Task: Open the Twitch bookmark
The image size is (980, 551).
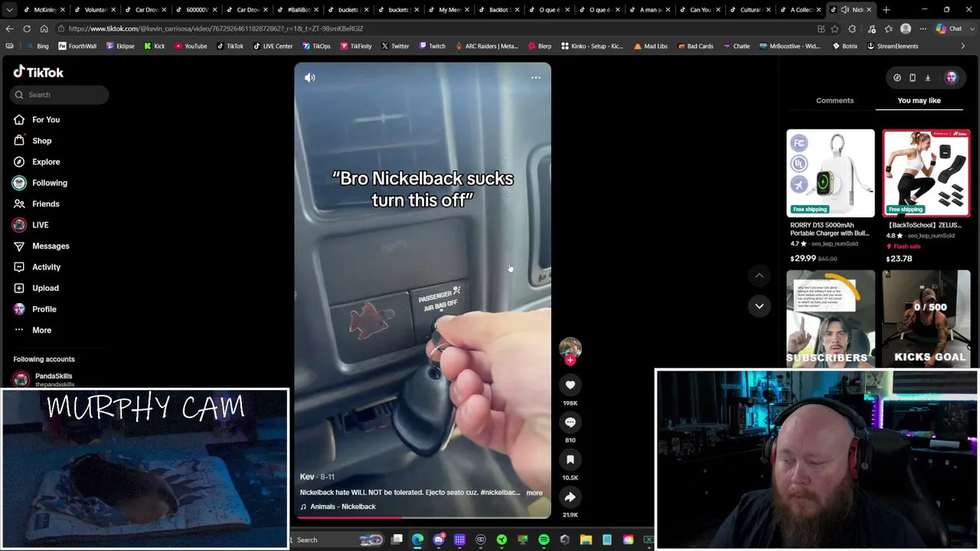Action: coord(432,46)
